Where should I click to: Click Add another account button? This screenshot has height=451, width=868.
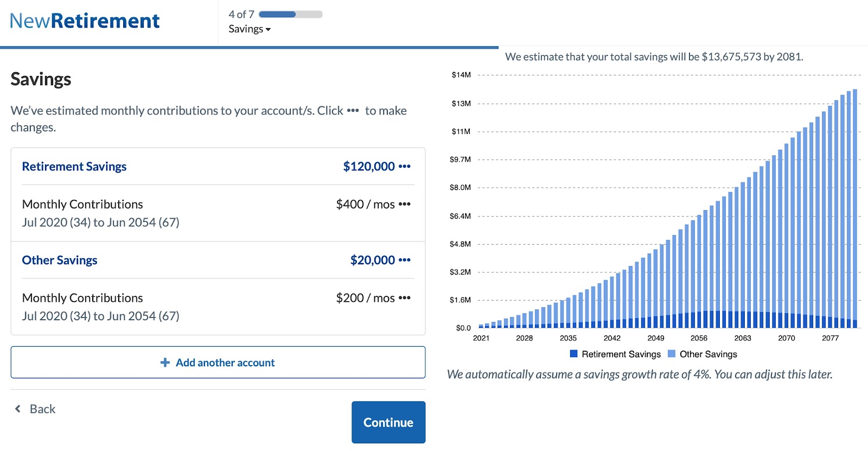(218, 363)
